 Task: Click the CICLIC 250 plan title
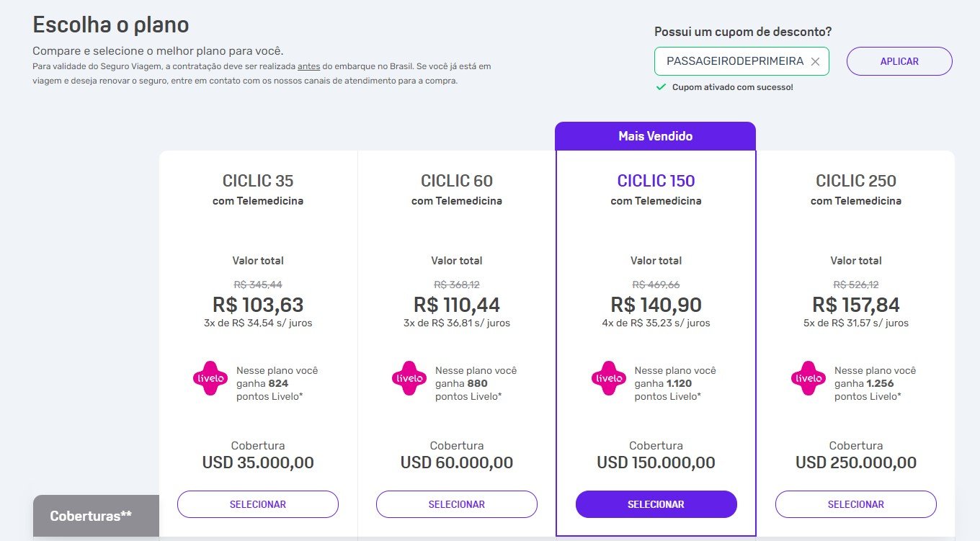[856, 181]
